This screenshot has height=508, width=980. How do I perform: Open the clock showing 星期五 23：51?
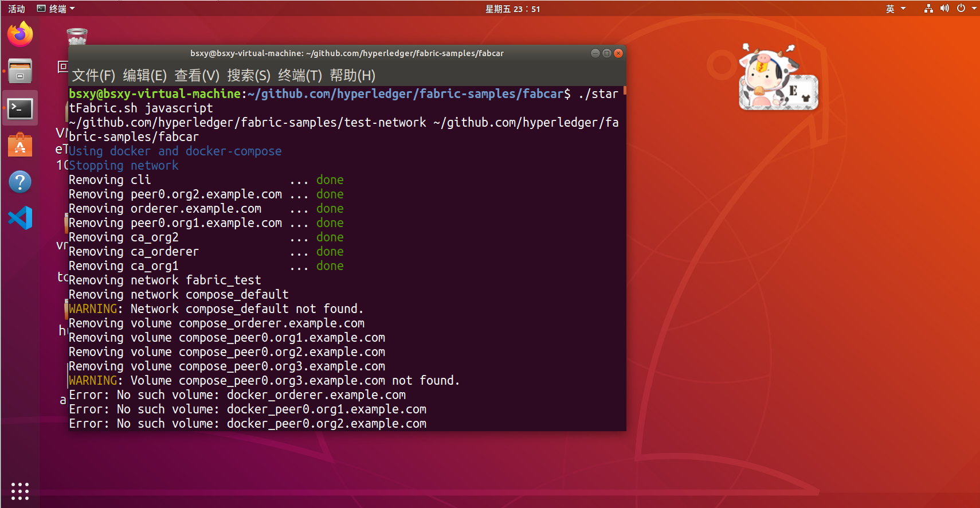point(513,9)
